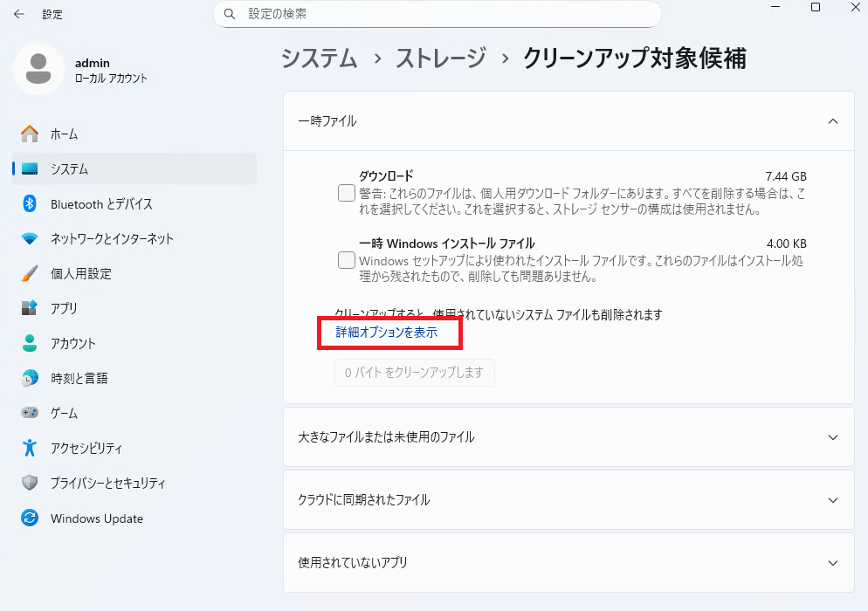
Task: Minimize the Settings window
Action: (x=775, y=7)
